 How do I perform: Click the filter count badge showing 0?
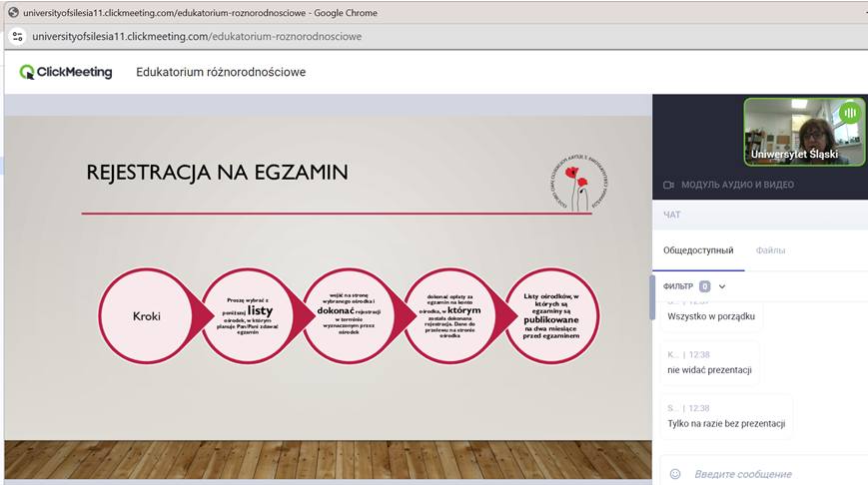[x=705, y=286]
